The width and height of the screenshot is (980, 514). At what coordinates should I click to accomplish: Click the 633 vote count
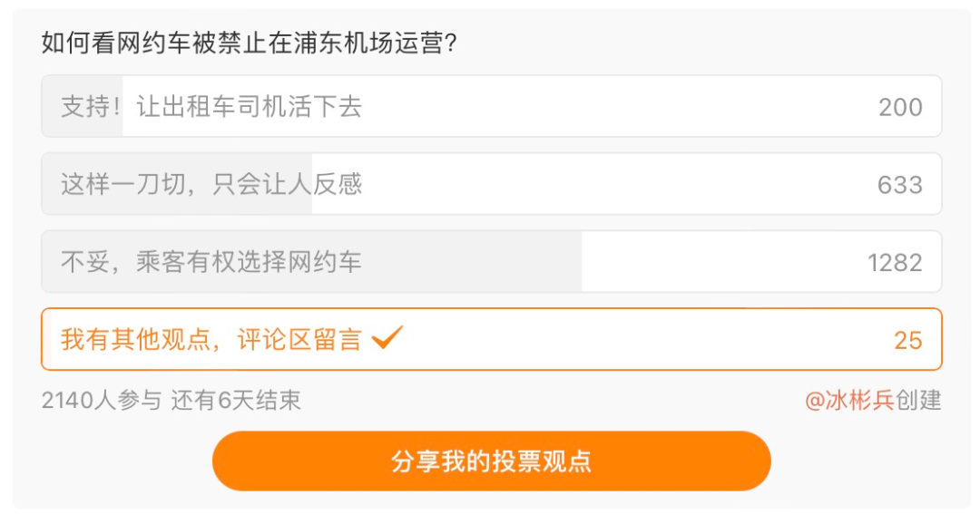click(900, 185)
